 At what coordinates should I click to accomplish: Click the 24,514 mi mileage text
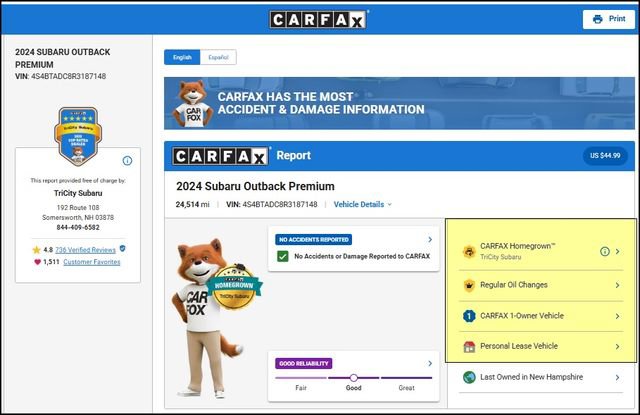coord(192,204)
